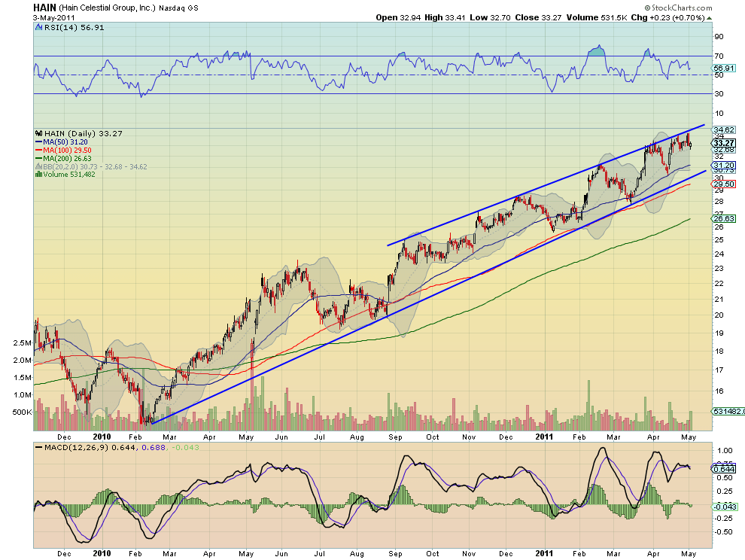This screenshot has height=560, width=745.
Task: Click the Volume 531.5K header value
Action: click(597, 17)
